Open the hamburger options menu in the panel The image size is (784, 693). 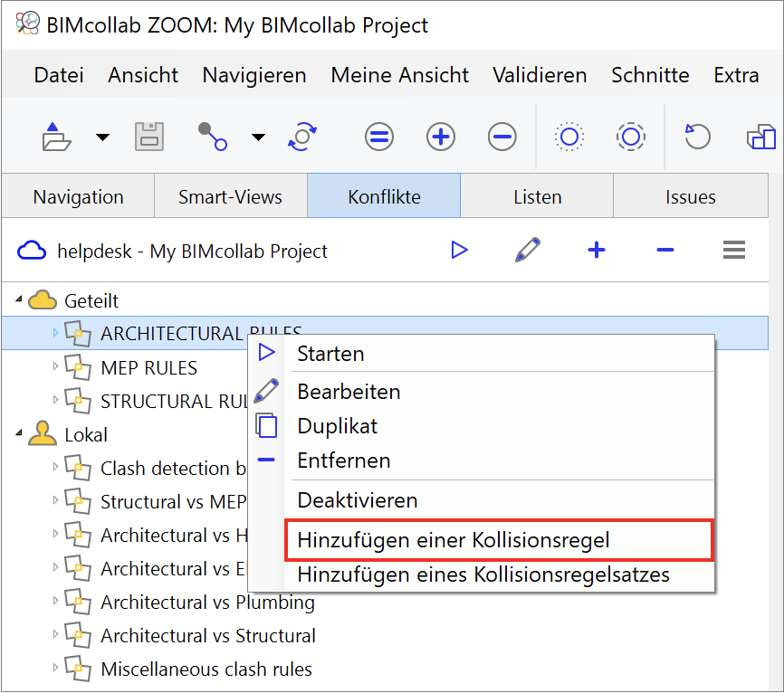pyautogui.click(x=734, y=250)
